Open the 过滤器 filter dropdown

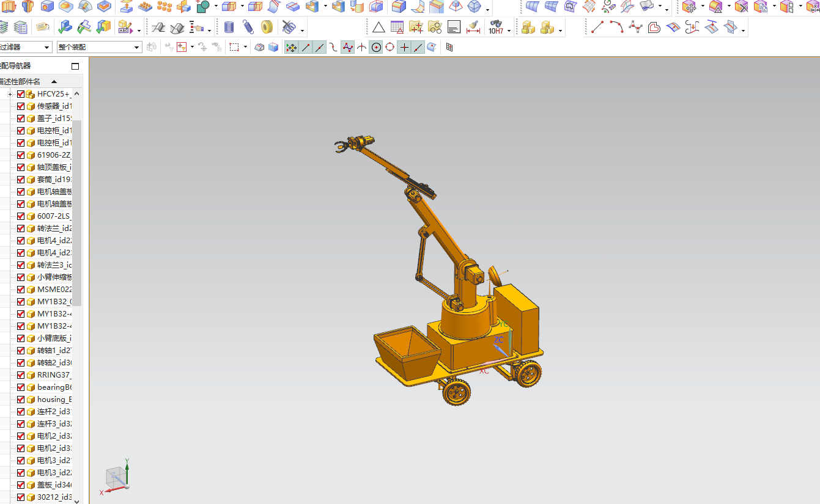tap(26, 47)
